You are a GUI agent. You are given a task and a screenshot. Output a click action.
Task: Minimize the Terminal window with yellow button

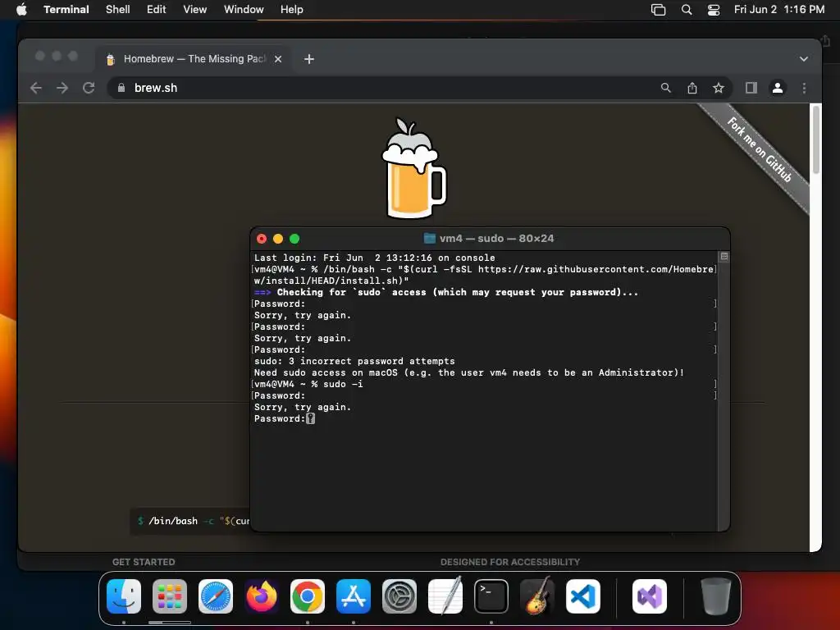pos(278,239)
